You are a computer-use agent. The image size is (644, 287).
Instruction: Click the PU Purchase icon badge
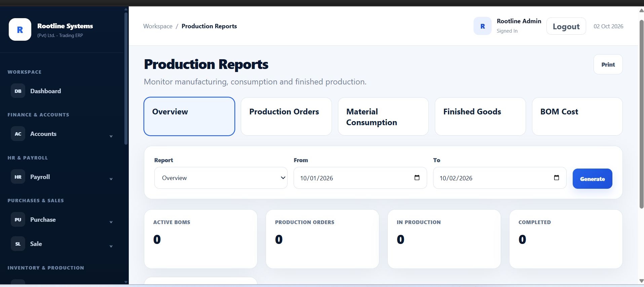click(18, 219)
